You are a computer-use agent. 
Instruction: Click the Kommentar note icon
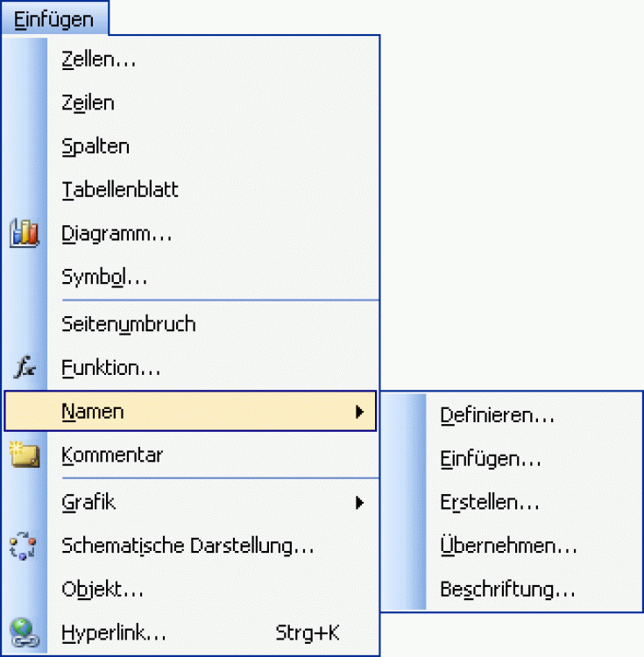pos(25,455)
